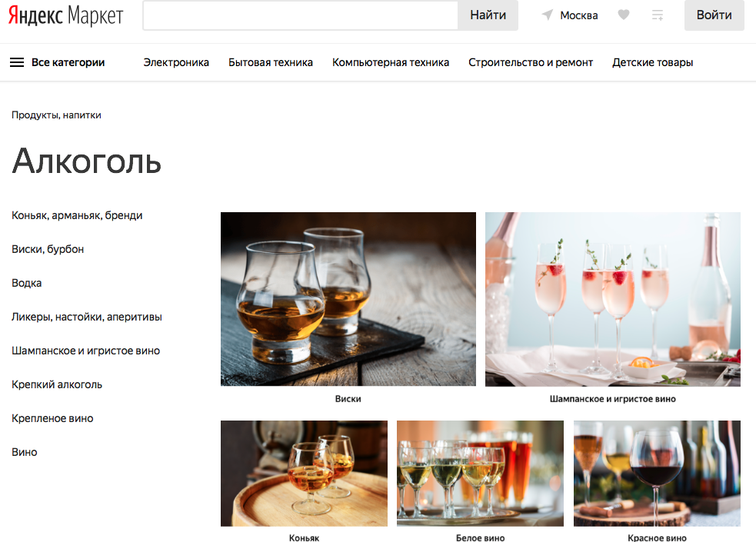Open the Вино sidebar link
Screen dimensions: 756x542
click(x=25, y=452)
